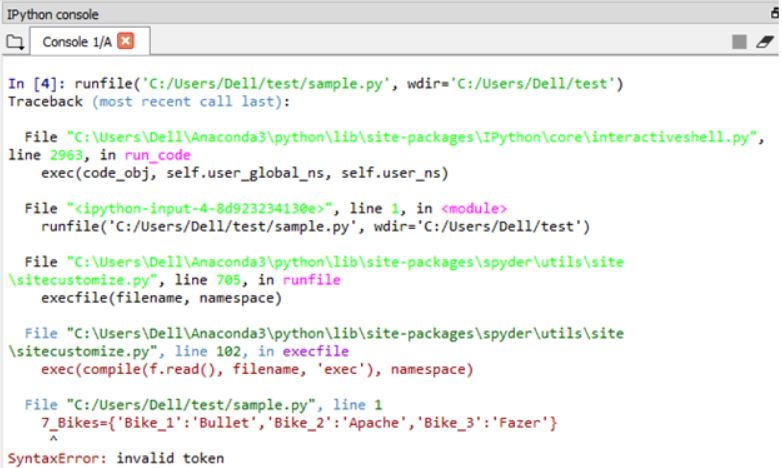
Task: Click the 7_Bikes dictionary code line
Action: (299, 423)
